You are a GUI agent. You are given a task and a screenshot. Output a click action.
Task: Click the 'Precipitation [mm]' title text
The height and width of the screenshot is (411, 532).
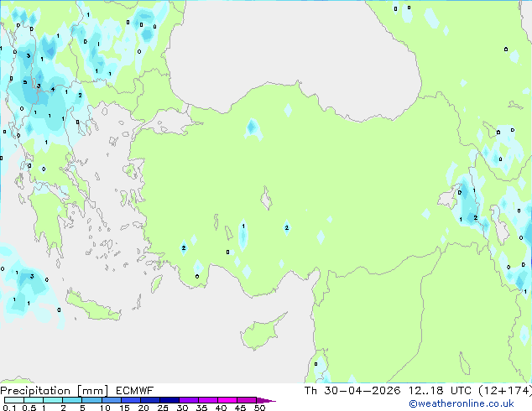click(54, 391)
